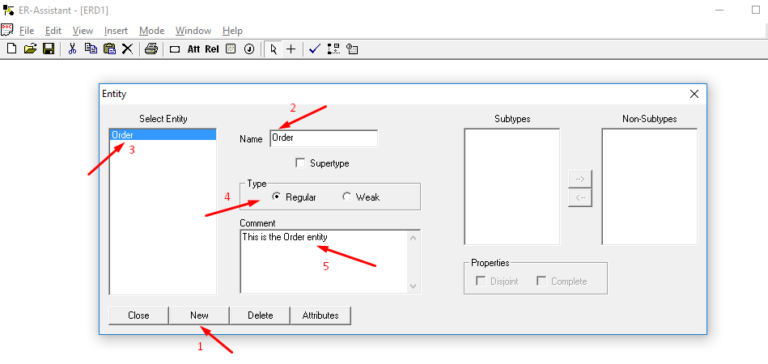Save the diagram with the floppy disk icon
This screenshot has width=768, height=364.
coord(48,49)
